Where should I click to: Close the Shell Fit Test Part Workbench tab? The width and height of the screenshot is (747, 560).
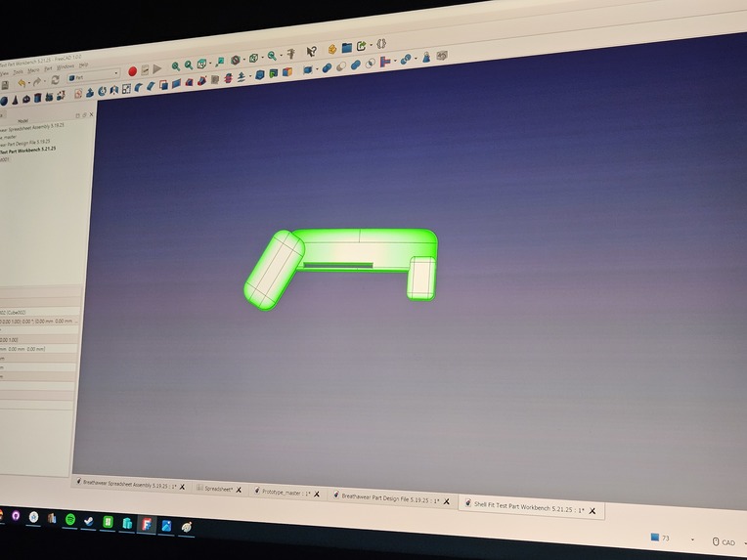click(593, 511)
